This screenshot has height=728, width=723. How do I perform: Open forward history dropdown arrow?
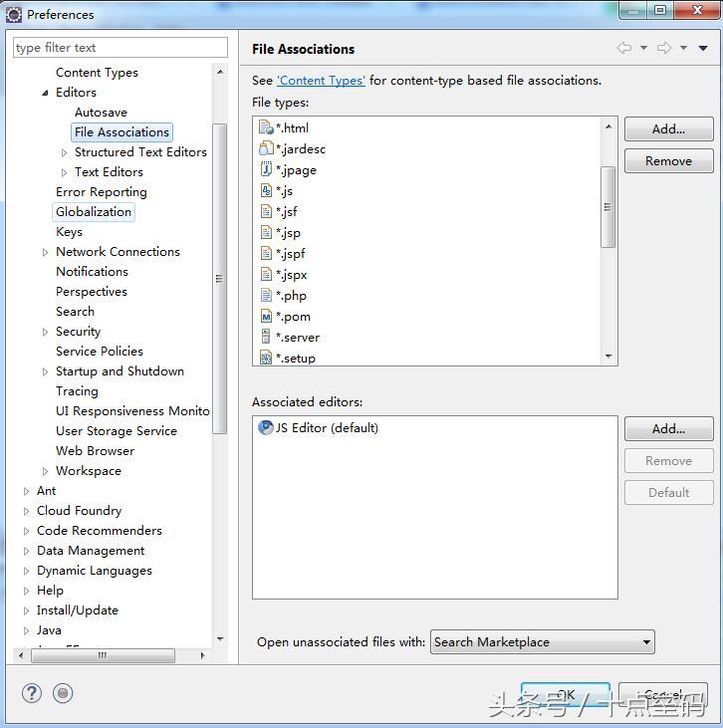point(683,48)
